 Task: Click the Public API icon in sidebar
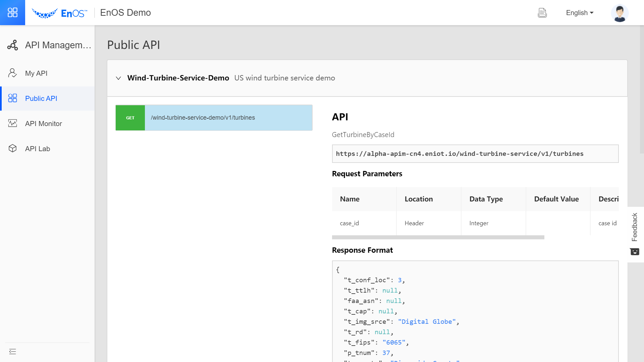click(x=13, y=98)
